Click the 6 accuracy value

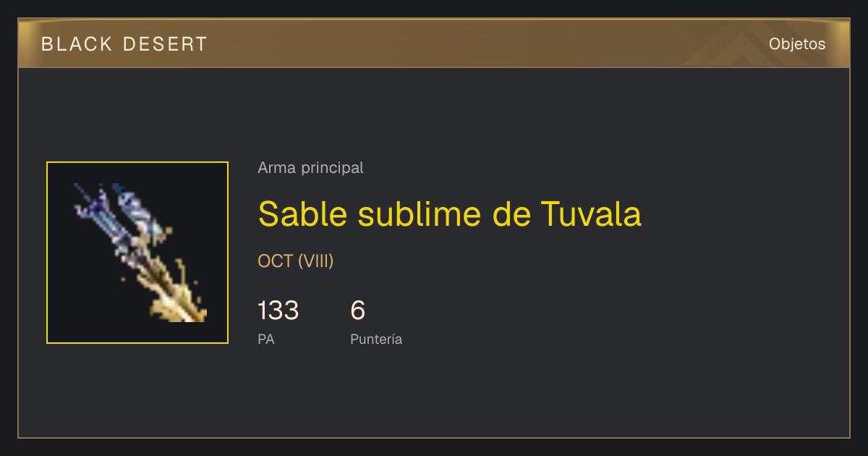coord(358,311)
